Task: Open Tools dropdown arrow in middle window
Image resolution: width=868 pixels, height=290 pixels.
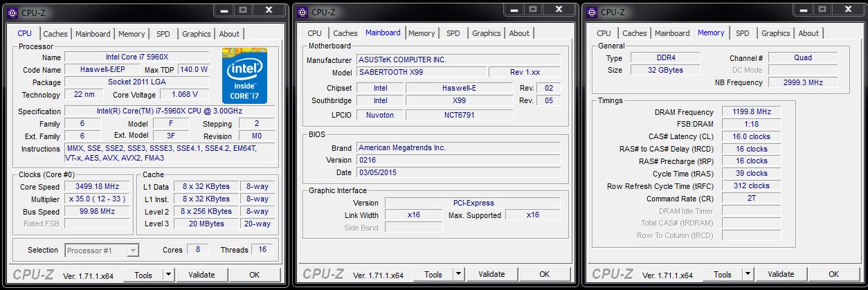Action: (x=458, y=275)
